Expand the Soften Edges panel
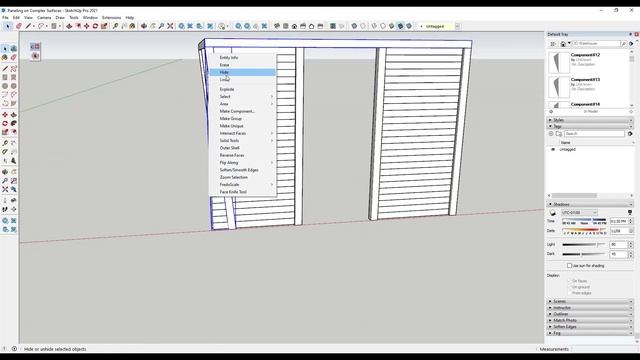 click(589, 327)
